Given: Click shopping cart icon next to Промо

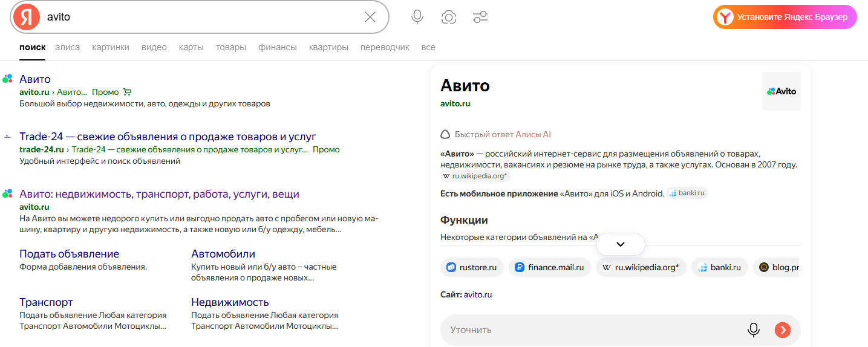Looking at the screenshot, I should tap(127, 92).
